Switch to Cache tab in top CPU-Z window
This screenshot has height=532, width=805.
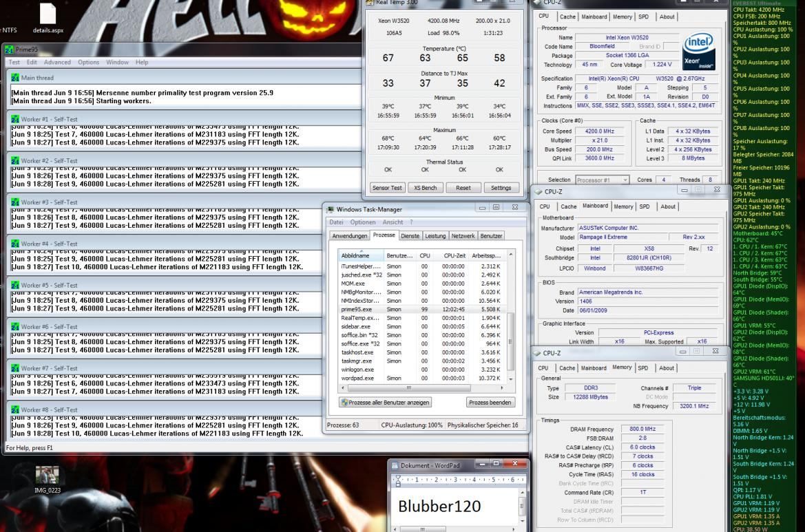coord(567,17)
